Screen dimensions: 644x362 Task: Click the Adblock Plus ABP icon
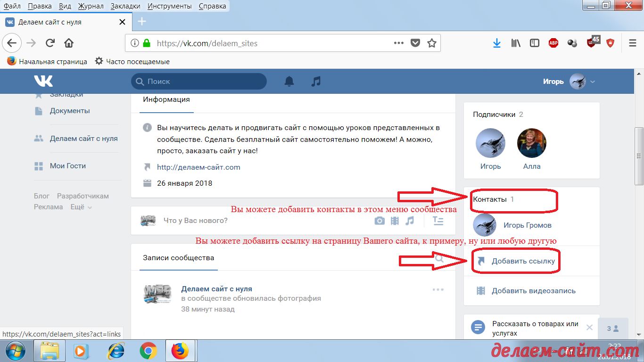click(x=553, y=43)
